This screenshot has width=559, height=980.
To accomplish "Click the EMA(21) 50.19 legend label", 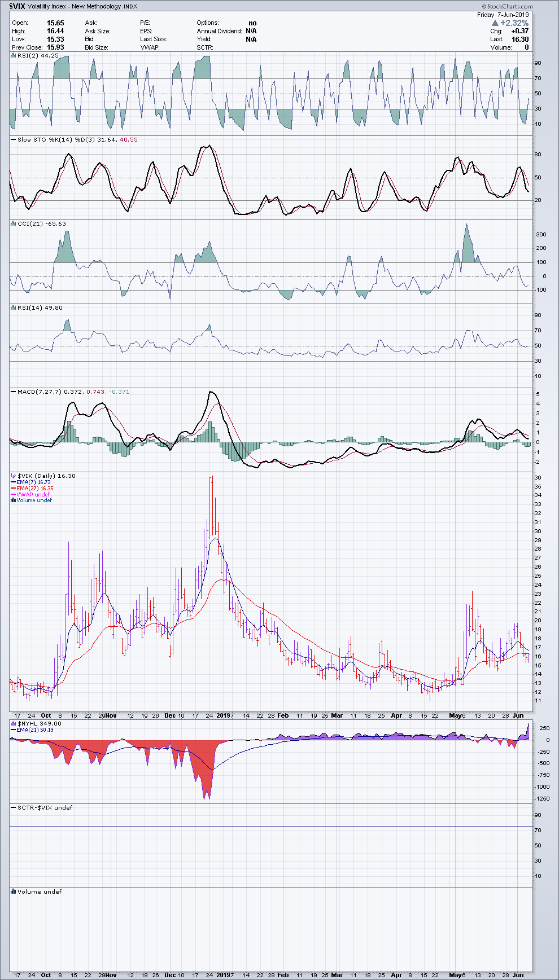I will point(35,730).
